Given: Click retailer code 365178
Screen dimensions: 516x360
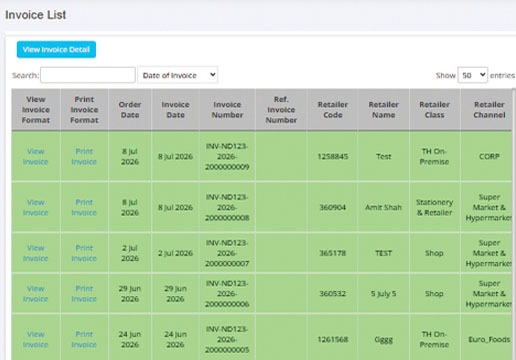Looking at the screenshot, I should pyautogui.click(x=333, y=253).
